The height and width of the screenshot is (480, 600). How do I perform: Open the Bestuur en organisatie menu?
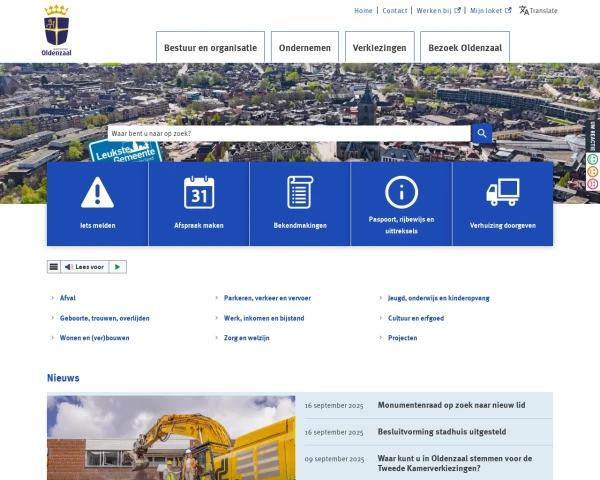210,47
